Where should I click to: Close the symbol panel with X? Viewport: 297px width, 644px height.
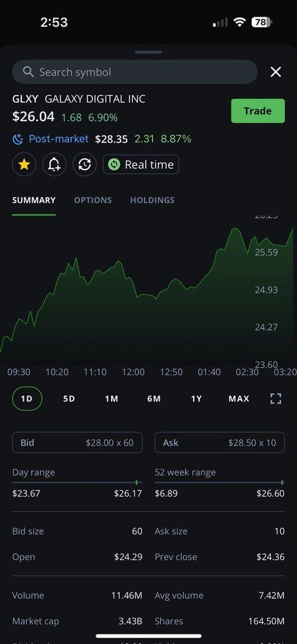pos(276,73)
